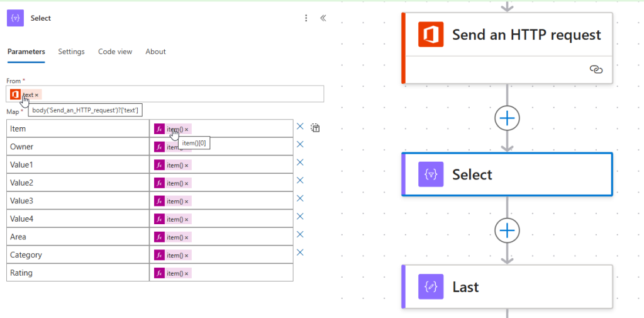The image size is (644, 318).
Task: Delete the Value4 map row
Action: (x=300, y=217)
